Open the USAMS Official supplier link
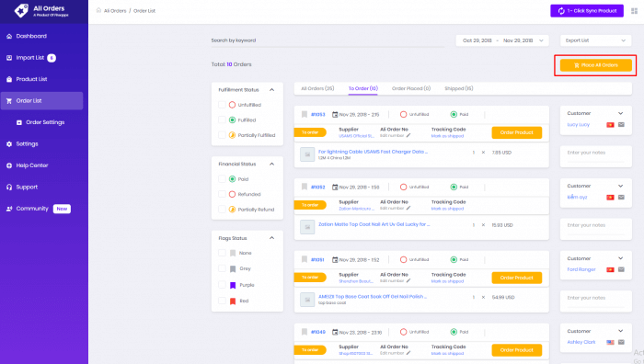Image resolution: width=644 pixels, height=364 pixels. pos(356,136)
